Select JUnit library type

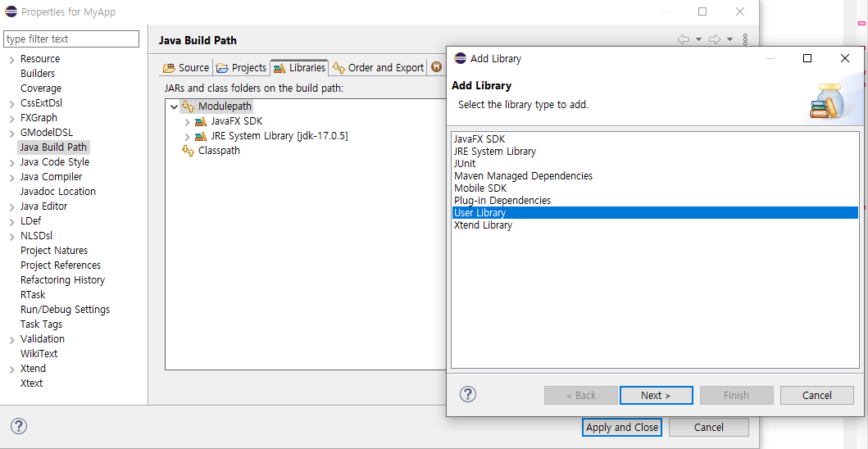[x=655, y=163]
